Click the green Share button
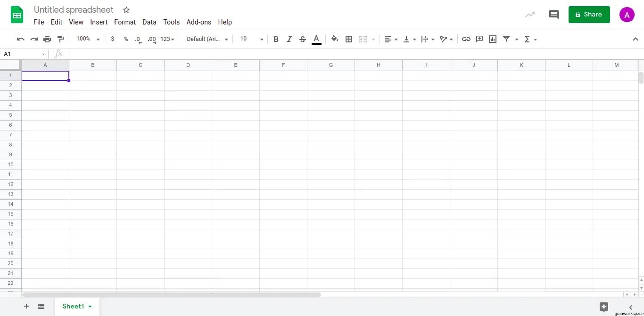Screen dimensions: 644x316 point(589,15)
